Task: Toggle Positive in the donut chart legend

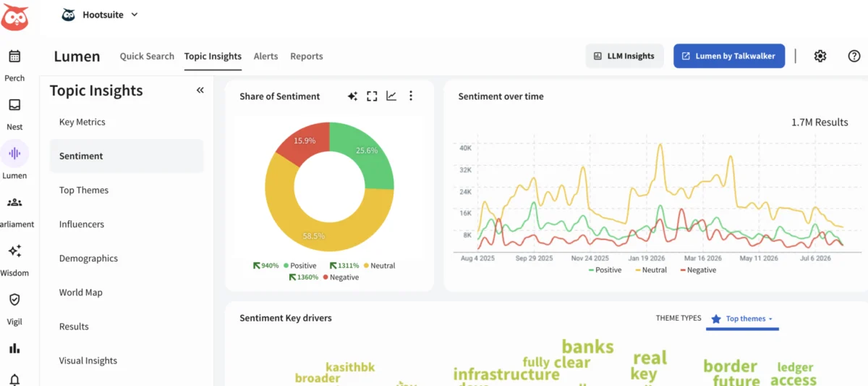Action: (299, 266)
